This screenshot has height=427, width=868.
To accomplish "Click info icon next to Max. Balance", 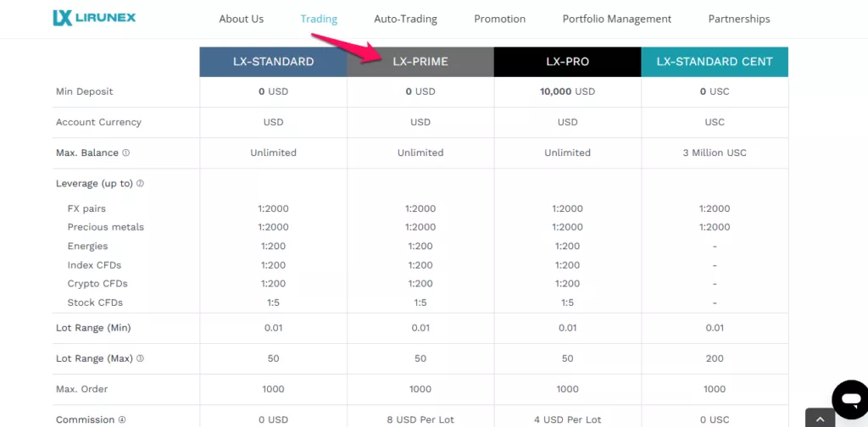I will (x=125, y=152).
